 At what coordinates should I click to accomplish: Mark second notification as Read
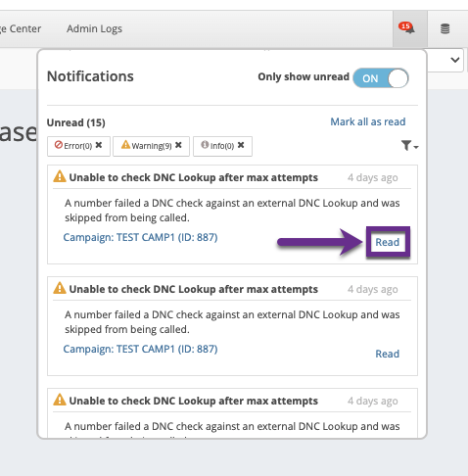(388, 354)
